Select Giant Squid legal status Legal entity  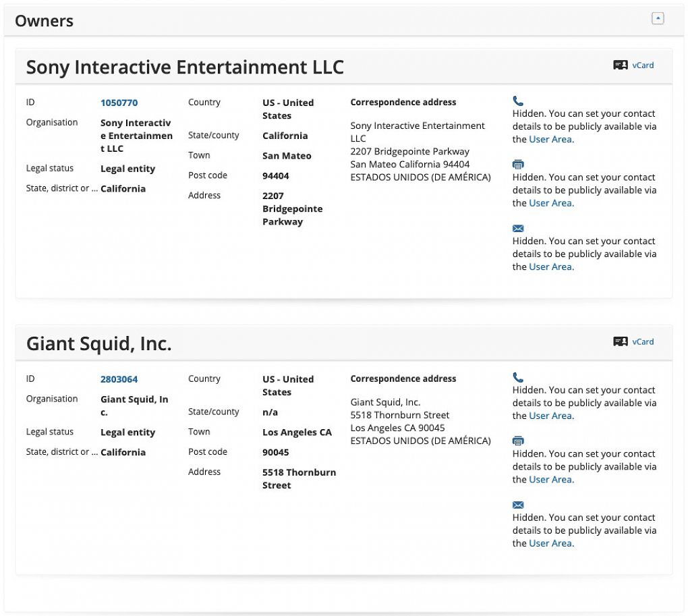(x=127, y=432)
